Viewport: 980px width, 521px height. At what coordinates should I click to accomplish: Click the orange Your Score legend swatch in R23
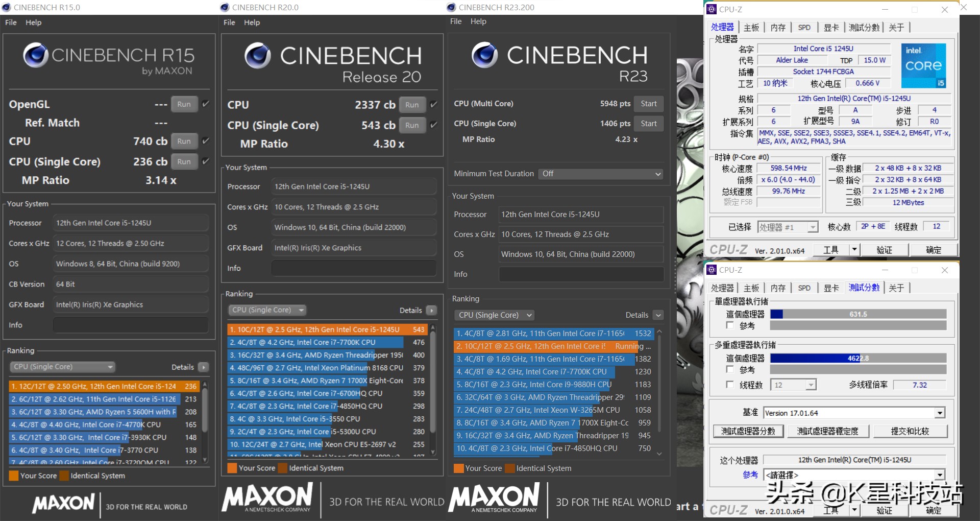458,468
